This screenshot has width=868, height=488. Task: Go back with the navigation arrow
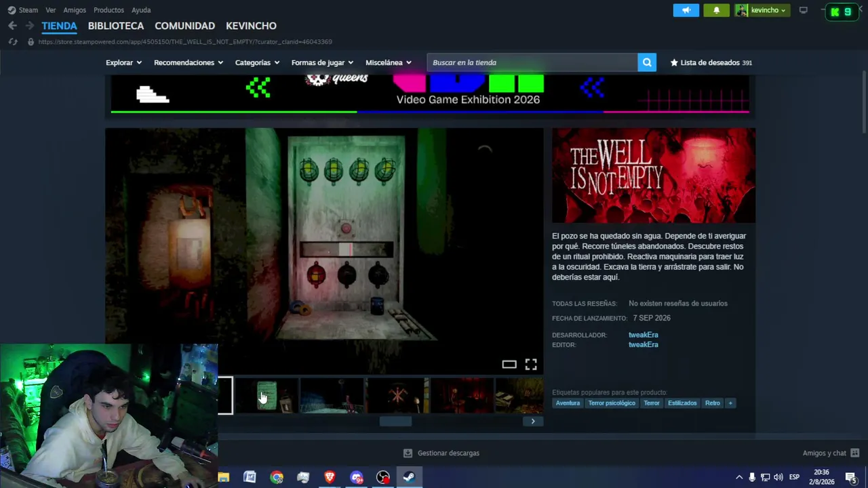[12, 26]
